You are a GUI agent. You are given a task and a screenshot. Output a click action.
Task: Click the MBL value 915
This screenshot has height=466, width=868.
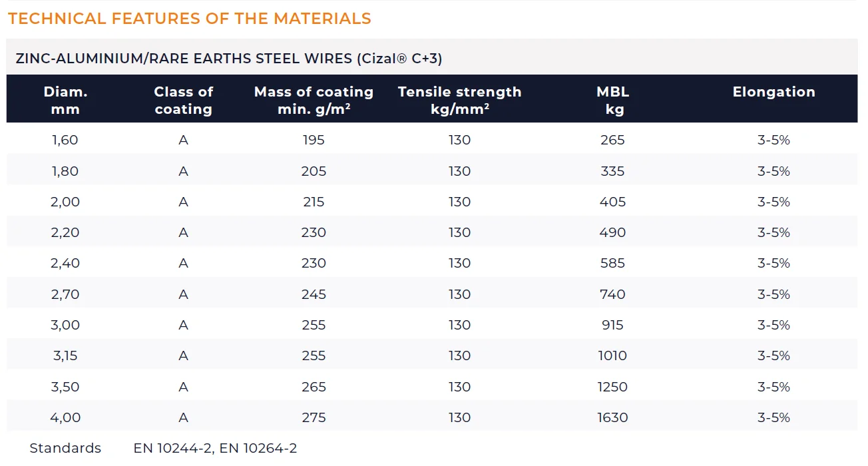(x=612, y=325)
